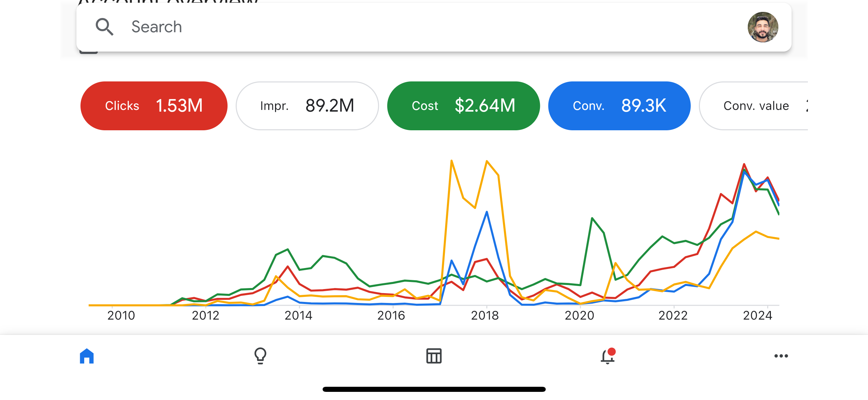Tap the green line's spike after 2020
This screenshot has height=400, width=868.
click(592, 218)
